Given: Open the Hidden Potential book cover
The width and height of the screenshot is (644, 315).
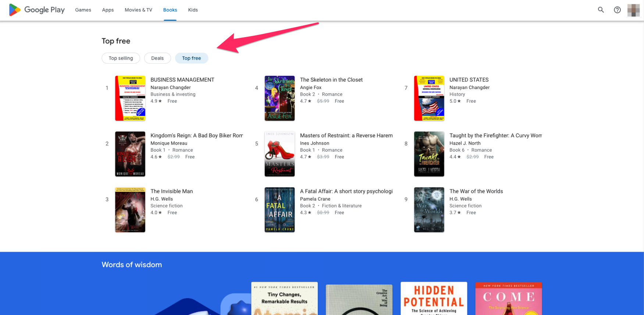Looking at the screenshot, I should coord(434,298).
